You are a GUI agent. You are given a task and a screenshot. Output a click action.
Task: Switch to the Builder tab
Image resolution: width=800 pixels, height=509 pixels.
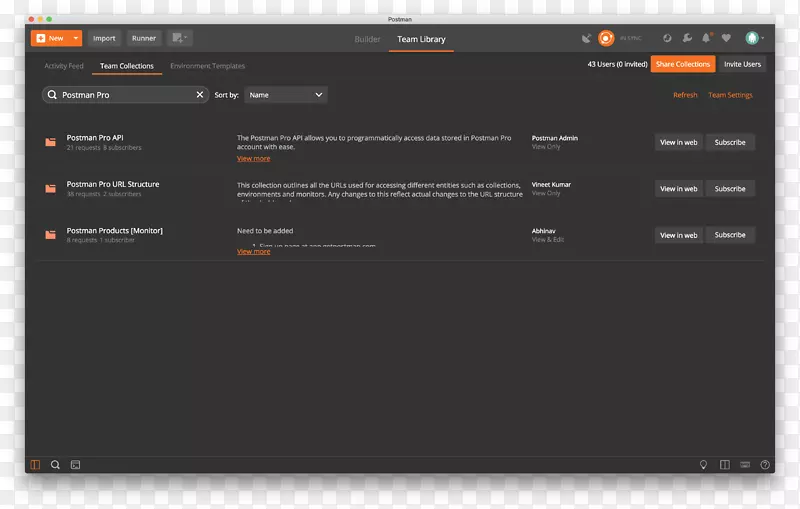point(368,39)
